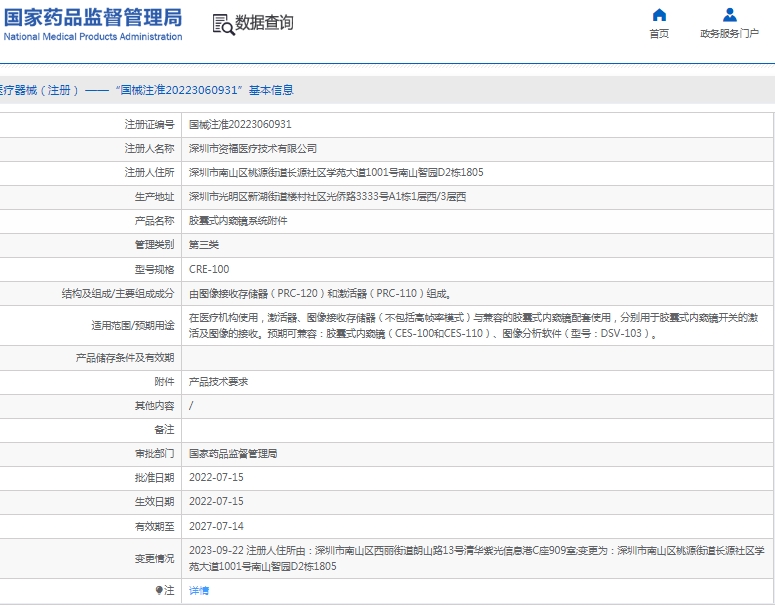
Task: Click the 变更情况 label
Action: (154, 559)
